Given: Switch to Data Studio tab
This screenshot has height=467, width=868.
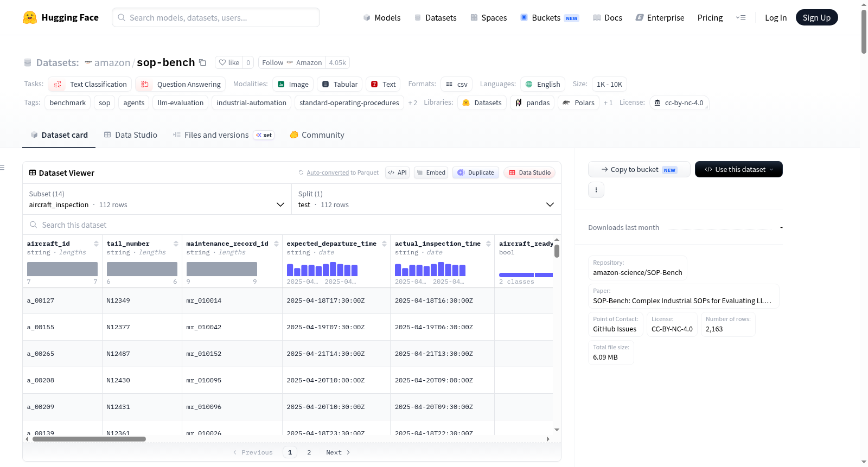Looking at the screenshot, I should pyautogui.click(x=131, y=135).
